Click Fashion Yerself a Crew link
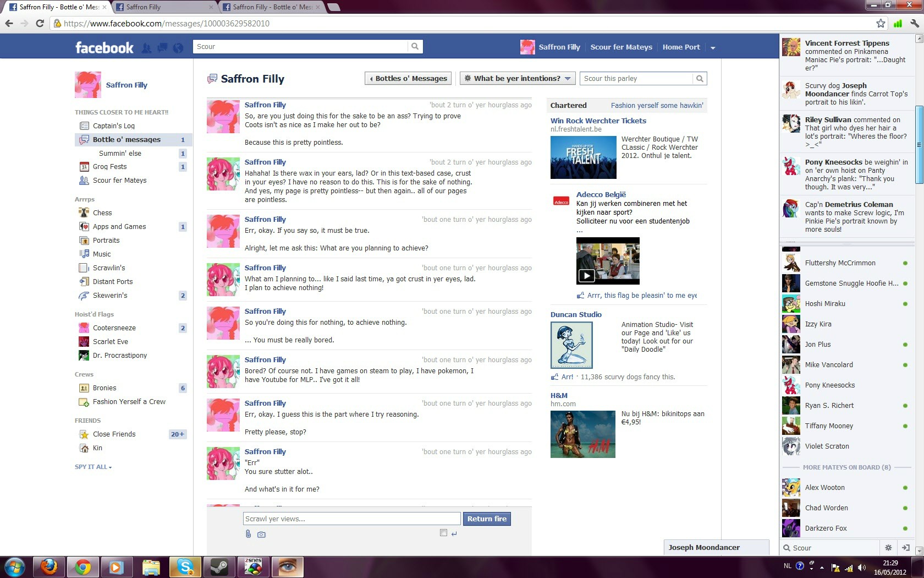This screenshot has height=578, width=924. (129, 401)
